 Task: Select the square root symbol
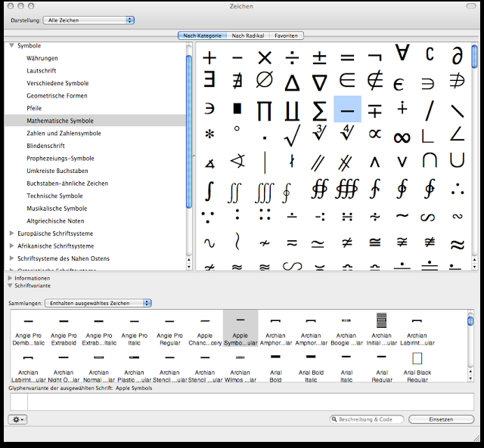(x=292, y=136)
